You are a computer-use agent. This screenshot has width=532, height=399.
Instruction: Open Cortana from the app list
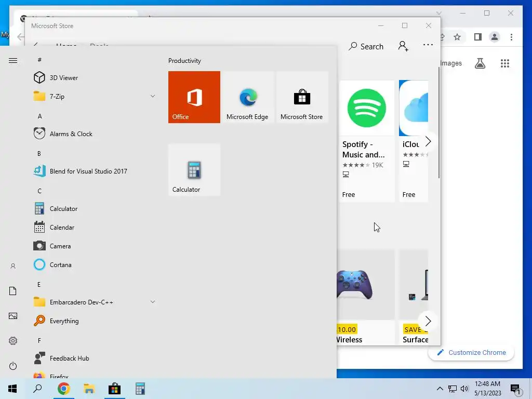(x=95, y=264)
